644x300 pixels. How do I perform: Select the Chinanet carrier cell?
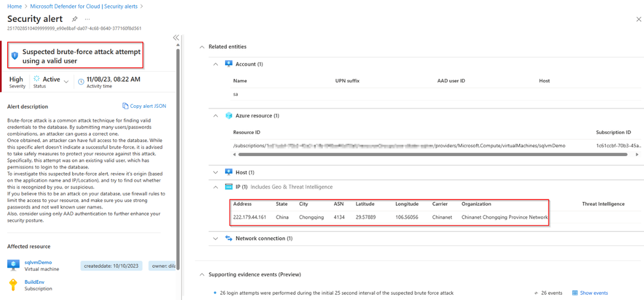pyautogui.click(x=442, y=217)
